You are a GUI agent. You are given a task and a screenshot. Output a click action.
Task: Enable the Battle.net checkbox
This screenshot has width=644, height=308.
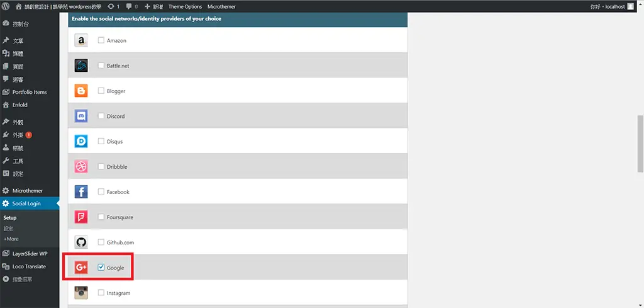pyautogui.click(x=101, y=66)
